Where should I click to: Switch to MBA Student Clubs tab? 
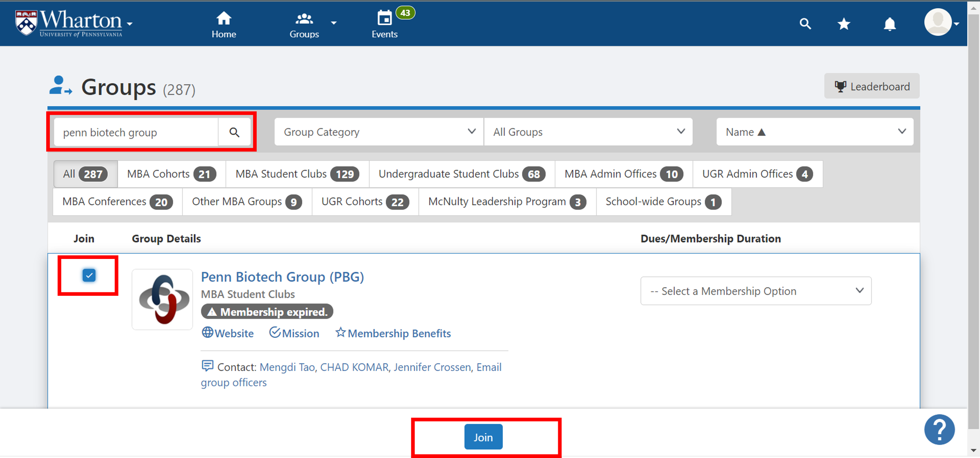297,174
